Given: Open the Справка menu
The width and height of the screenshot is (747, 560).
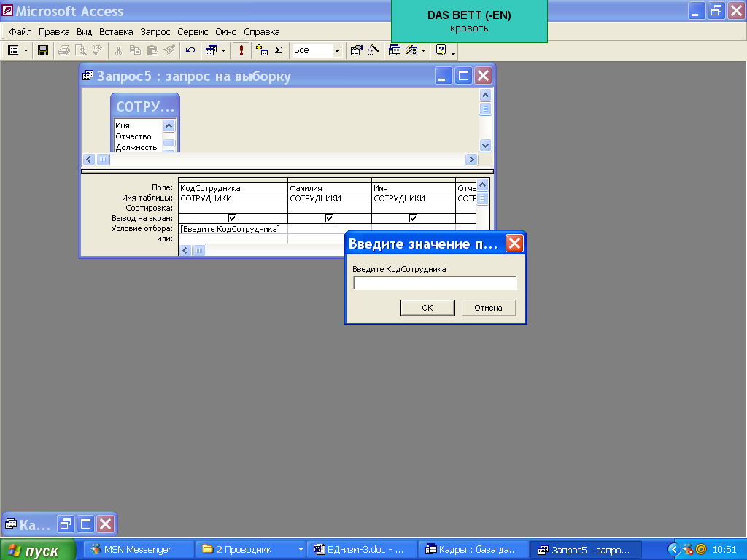Looking at the screenshot, I should tap(262, 32).
